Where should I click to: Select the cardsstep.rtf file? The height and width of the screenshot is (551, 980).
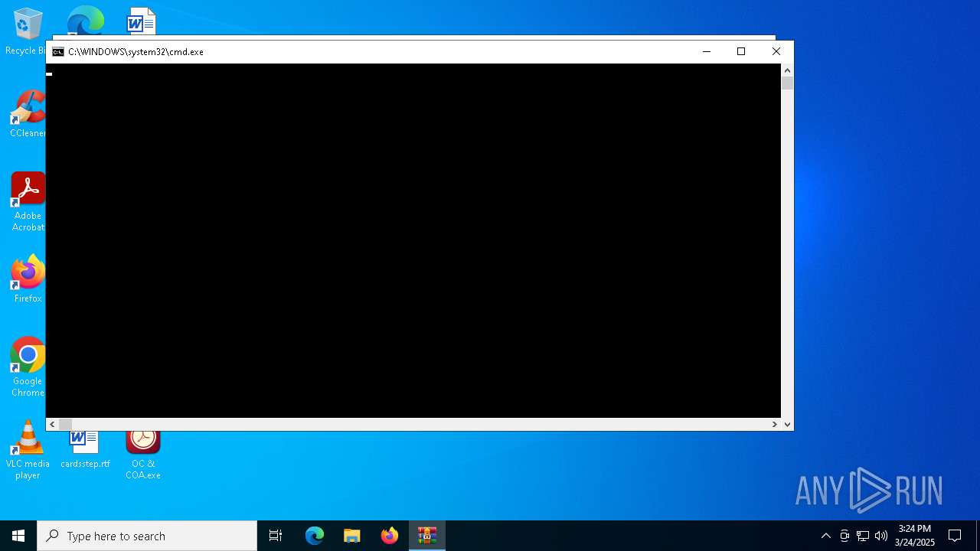coord(85,450)
